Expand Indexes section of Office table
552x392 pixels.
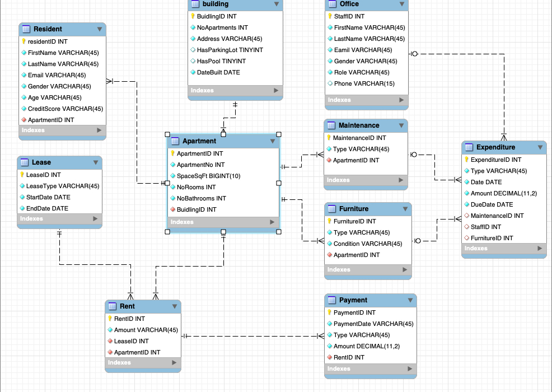(x=401, y=100)
